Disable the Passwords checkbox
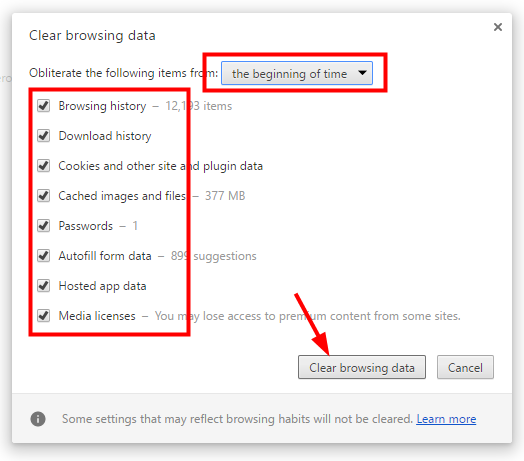524x461 pixels. [x=43, y=226]
